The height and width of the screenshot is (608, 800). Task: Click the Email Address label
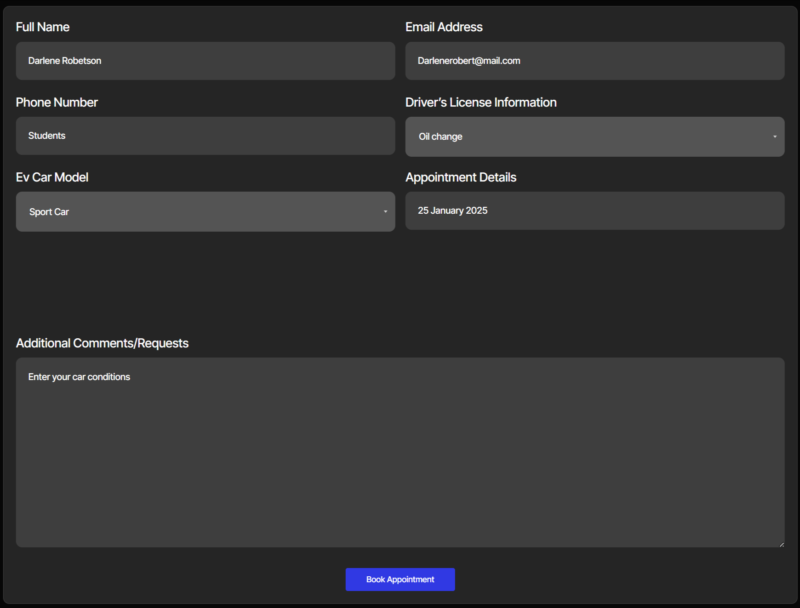(x=444, y=27)
